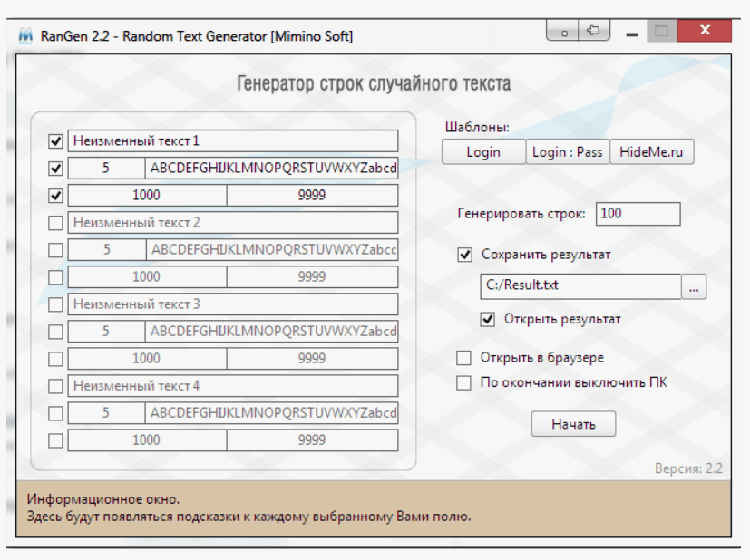Click fourth row maximum value 9999 field
The height and width of the screenshot is (560, 750).
pyautogui.click(x=312, y=440)
